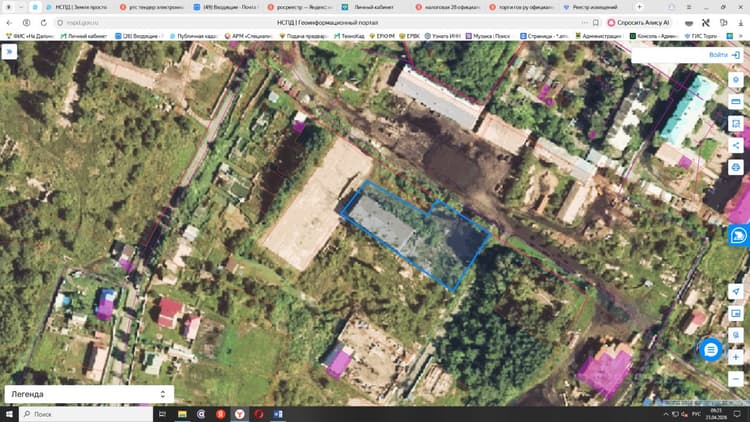This screenshot has width=750, height=422.
Task: Open a new browser tab with plus
Action: pos(640,7)
